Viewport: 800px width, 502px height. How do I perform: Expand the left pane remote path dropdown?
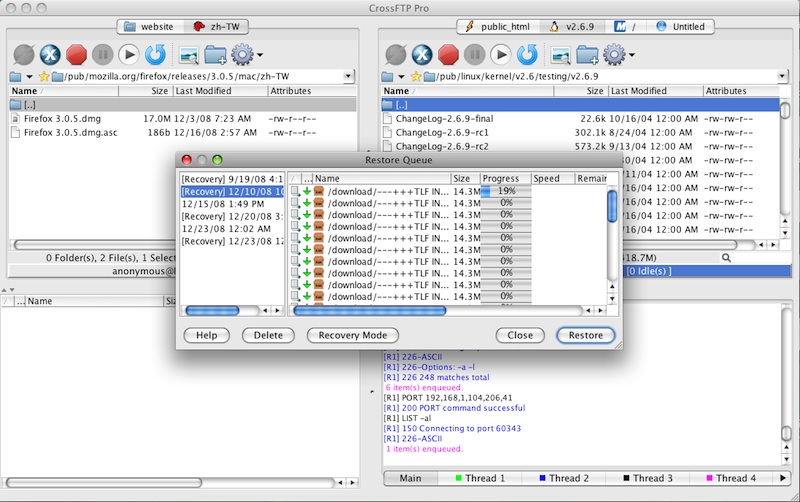pos(347,76)
